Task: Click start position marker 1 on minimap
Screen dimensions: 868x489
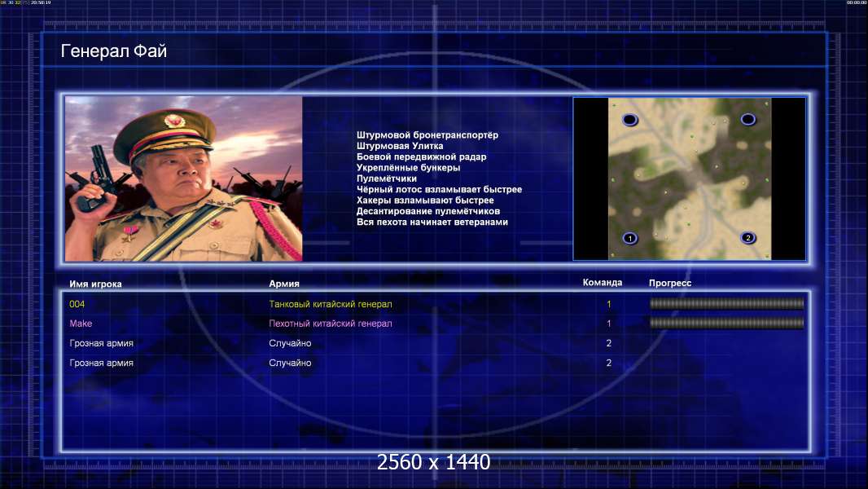Action: point(630,238)
